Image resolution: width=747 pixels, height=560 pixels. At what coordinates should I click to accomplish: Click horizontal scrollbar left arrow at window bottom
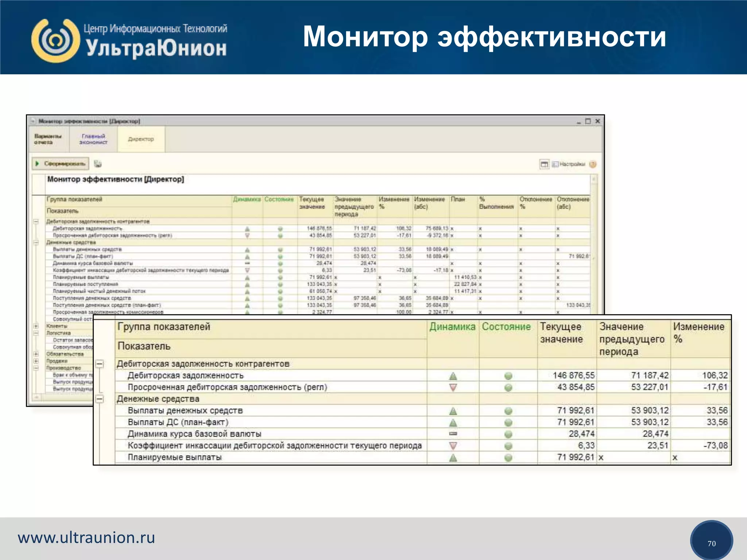click(x=36, y=397)
